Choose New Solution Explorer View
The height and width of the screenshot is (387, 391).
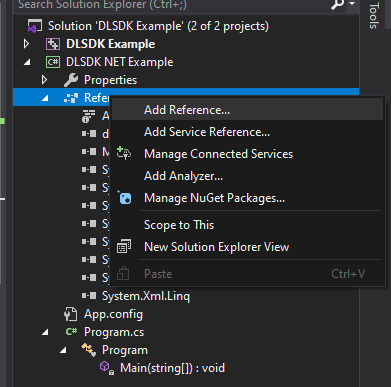click(x=247, y=247)
